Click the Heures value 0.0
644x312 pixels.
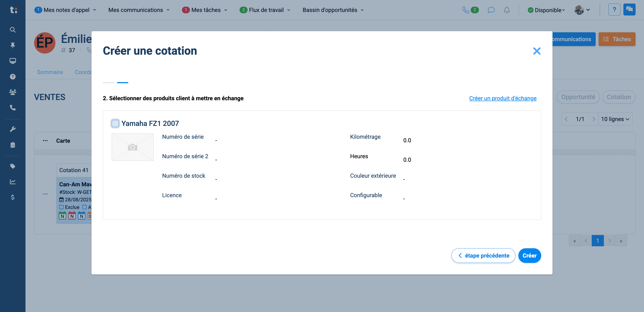tap(407, 160)
